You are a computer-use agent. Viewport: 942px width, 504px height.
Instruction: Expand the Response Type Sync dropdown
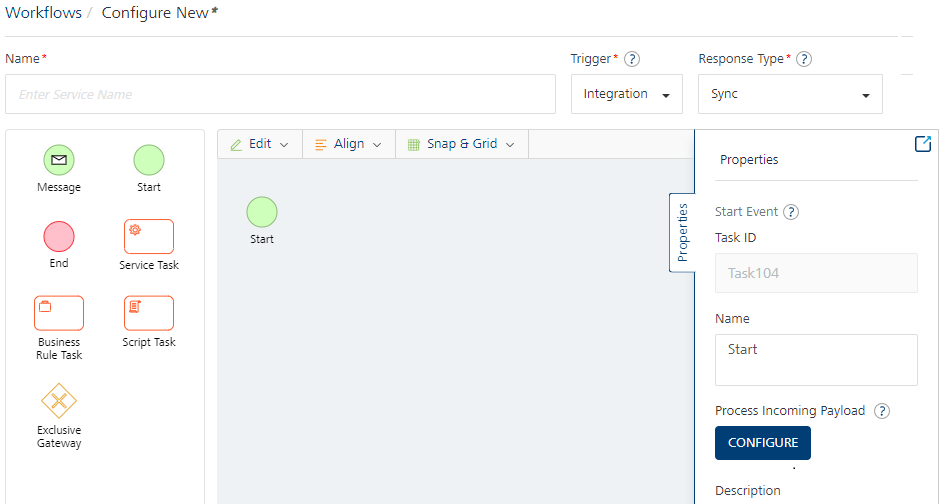click(790, 94)
